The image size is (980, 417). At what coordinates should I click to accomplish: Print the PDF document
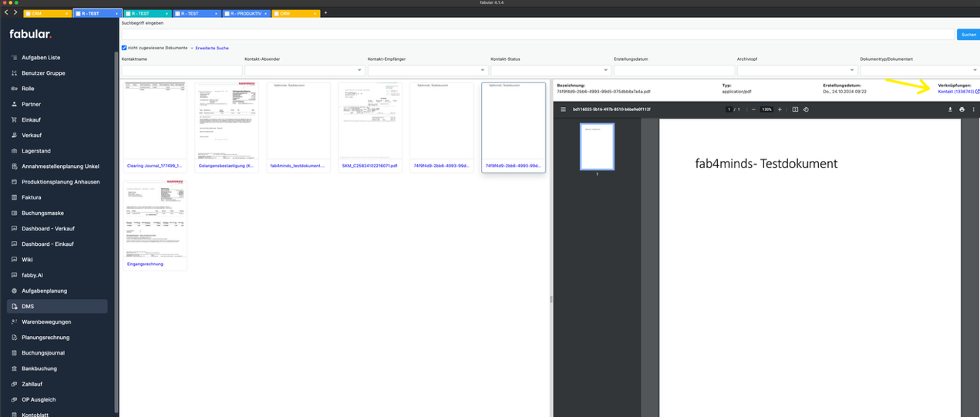[x=962, y=109]
